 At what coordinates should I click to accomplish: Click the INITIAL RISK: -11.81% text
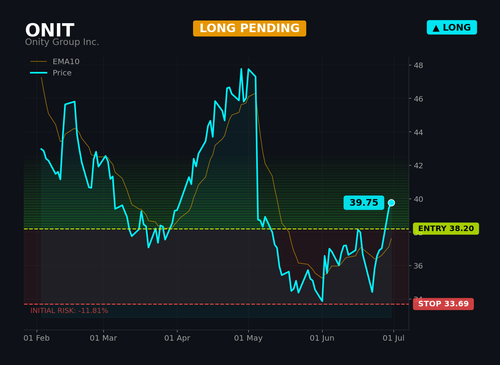click(x=69, y=311)
